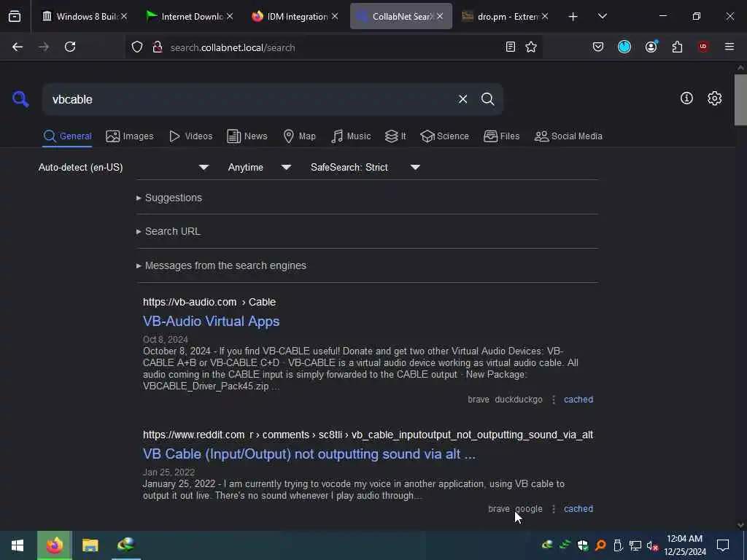Toggle reader view icon in address bar
The height and width of the screenshot is (560, 747).
click(510, 47)
